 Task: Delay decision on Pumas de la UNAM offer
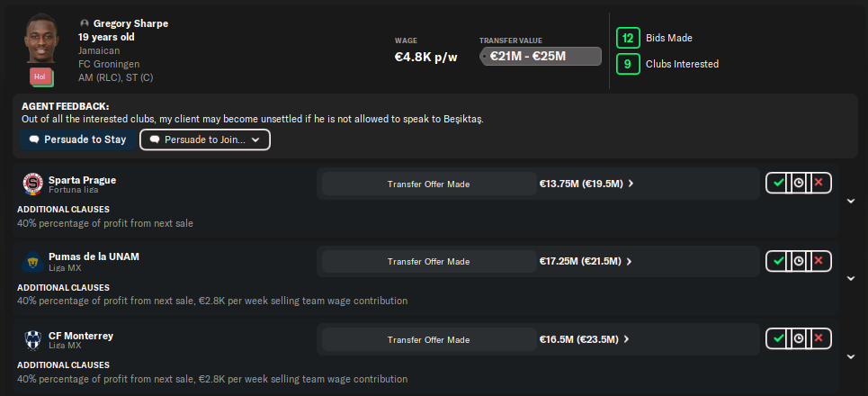click(x=798, y=261)
